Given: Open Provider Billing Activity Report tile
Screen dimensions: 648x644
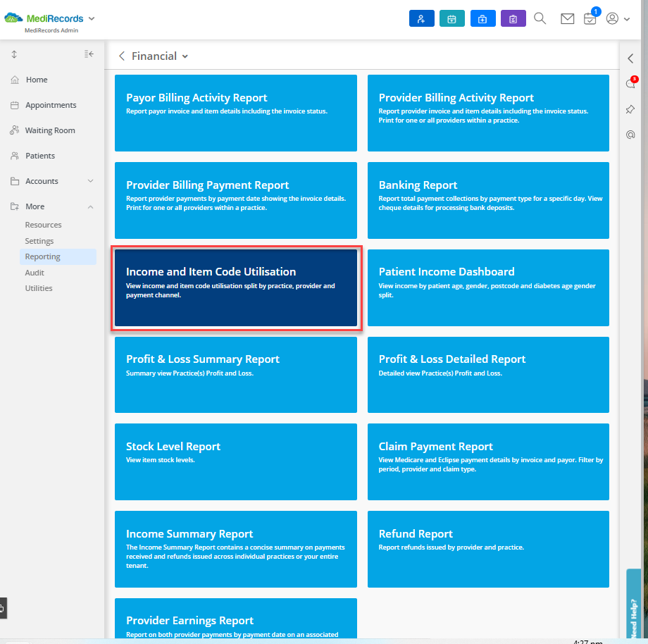Looking at the screenshot, I should pos(488,113).
